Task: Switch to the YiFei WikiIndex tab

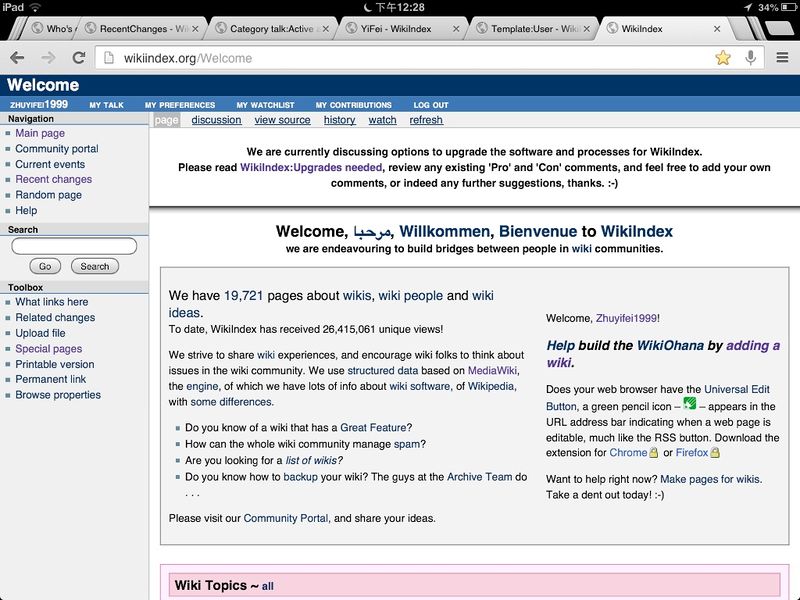Action: 396,28
